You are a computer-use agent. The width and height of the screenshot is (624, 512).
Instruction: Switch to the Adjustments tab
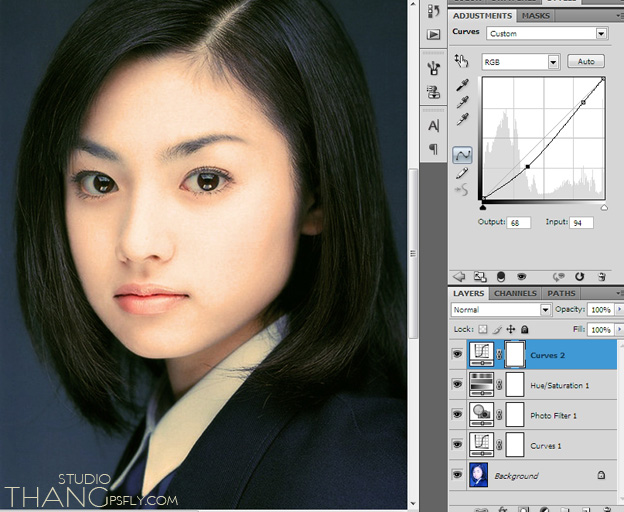pyautogui.click(x=482, y=16)
